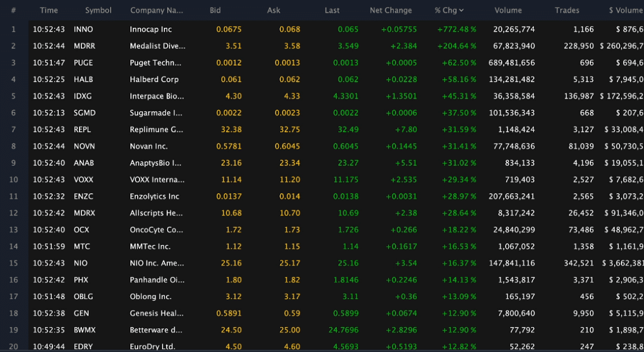The image size is (644, 352).
Task: Sort by the % Chg column chevron
Action: coord(461,11)
